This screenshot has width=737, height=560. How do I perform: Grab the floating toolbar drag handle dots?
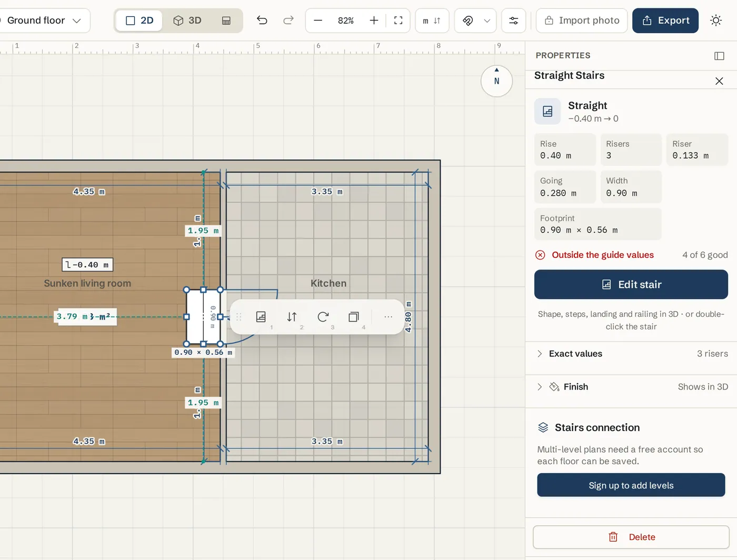click(x=238, y=317)
